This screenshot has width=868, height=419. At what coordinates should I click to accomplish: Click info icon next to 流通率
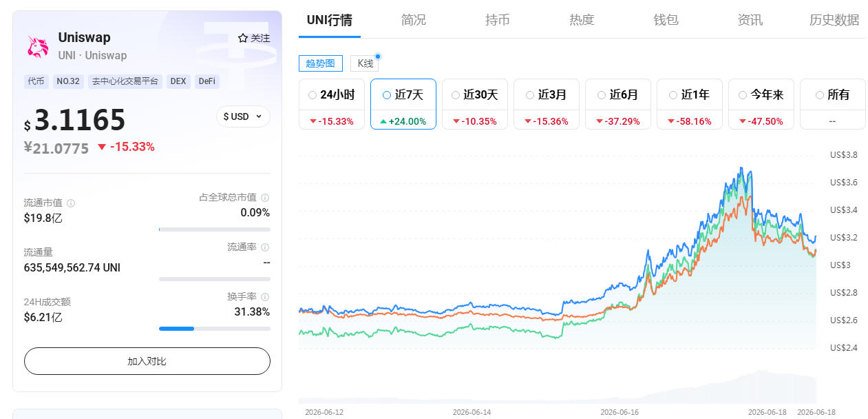265,247
